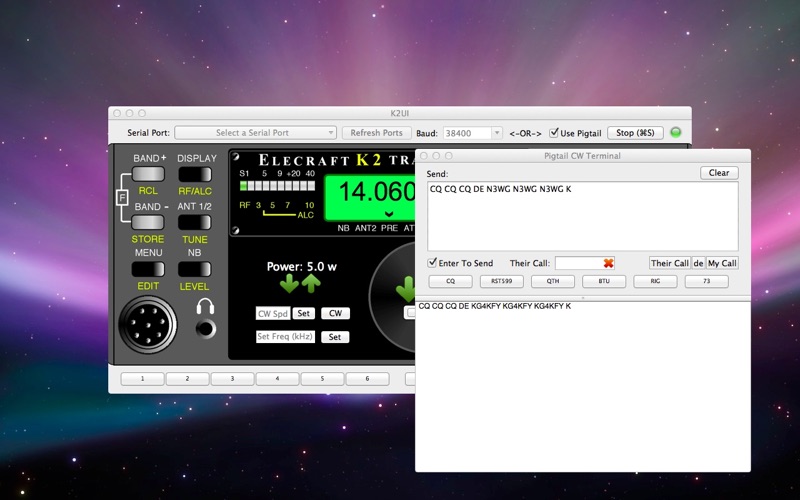Click the RIG macro button
800x500 pixels.
[x=655, y=281]
